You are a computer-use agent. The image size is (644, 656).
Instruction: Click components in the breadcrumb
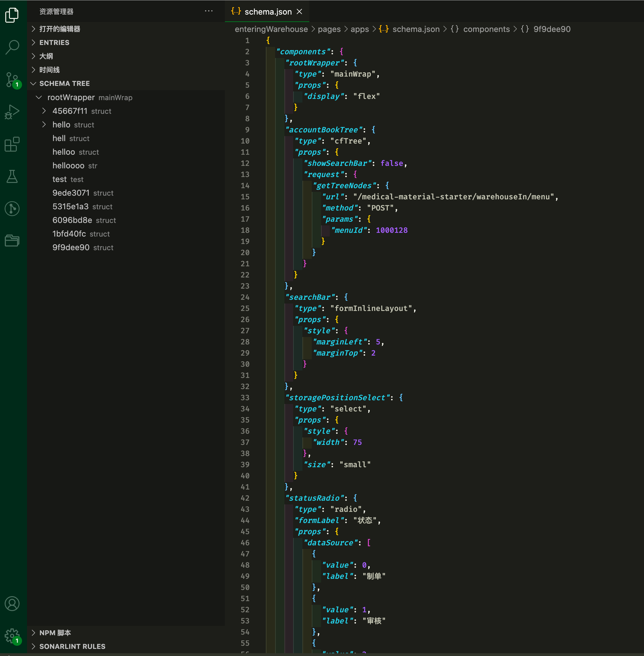pos(480,29)
